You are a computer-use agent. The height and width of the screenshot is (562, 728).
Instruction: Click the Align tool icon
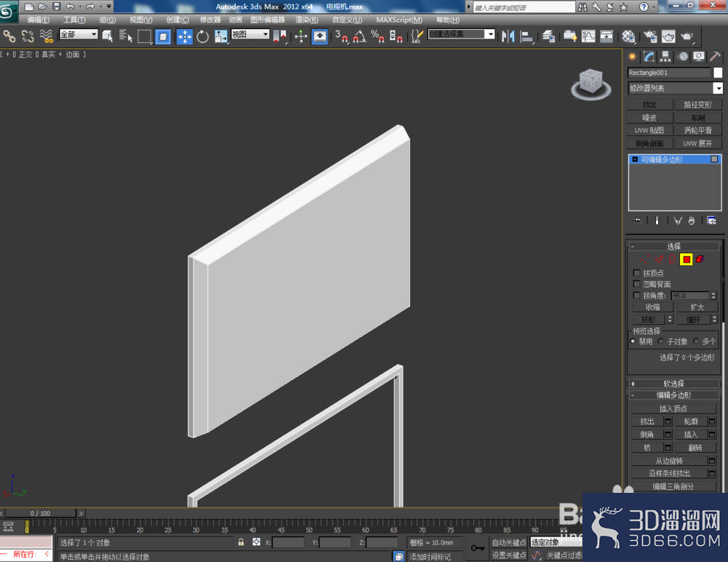pos(526,36)
